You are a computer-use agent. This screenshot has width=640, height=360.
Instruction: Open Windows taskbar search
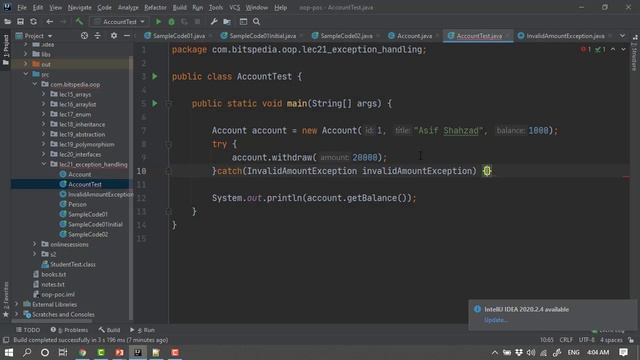[27, 352]
